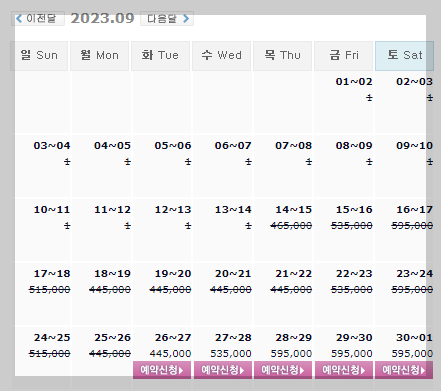Click price 595,000 under 28~29
Screen dimensions: 441x391
pos(291,353)
